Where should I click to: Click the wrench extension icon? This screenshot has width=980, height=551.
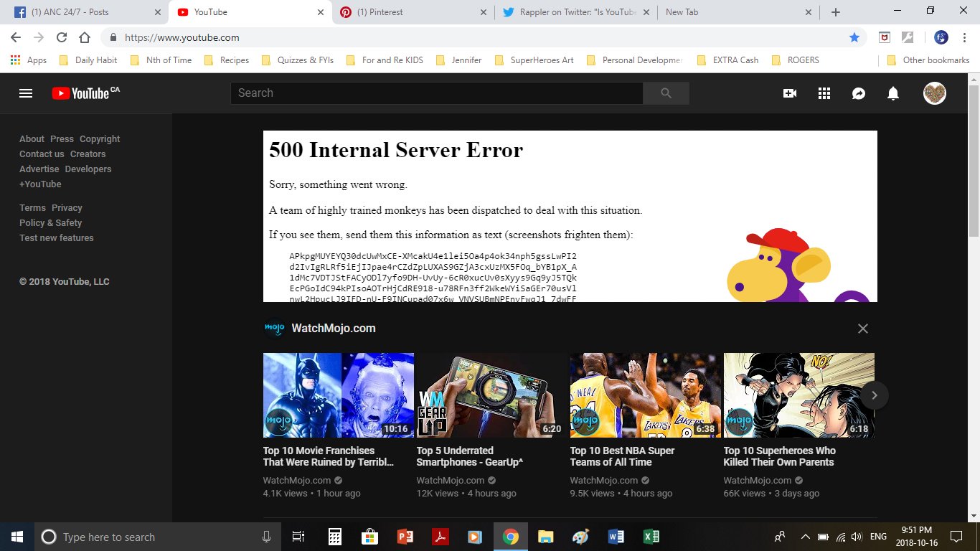pyautogui.click(x=908, y=37)
